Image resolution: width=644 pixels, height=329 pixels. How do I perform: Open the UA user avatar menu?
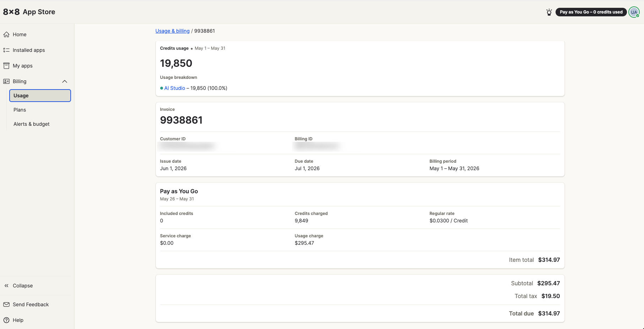634,12
